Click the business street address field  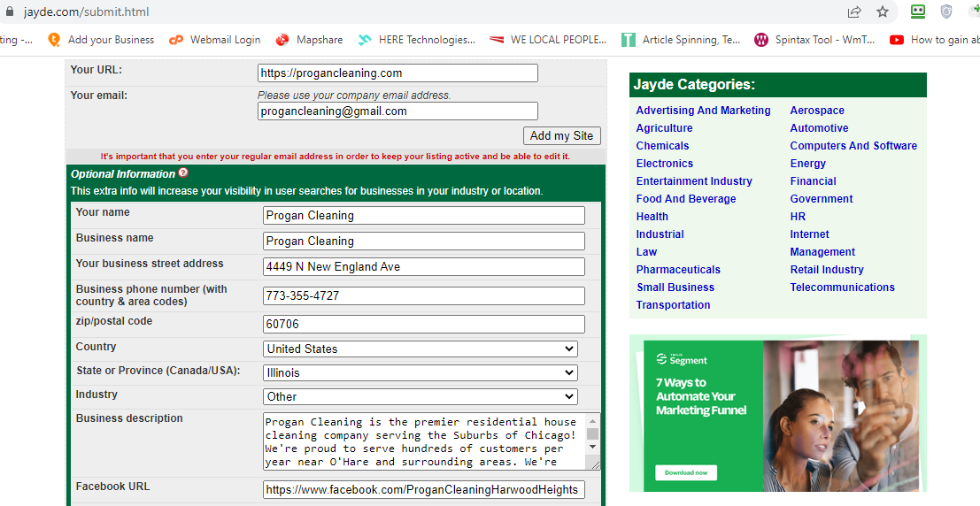(x=424, y=267)
